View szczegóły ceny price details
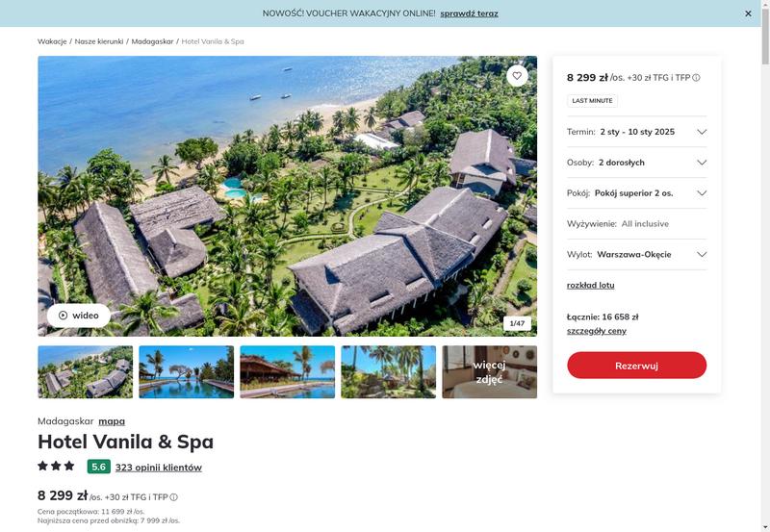Screen dimensions: 770x532 596,331
